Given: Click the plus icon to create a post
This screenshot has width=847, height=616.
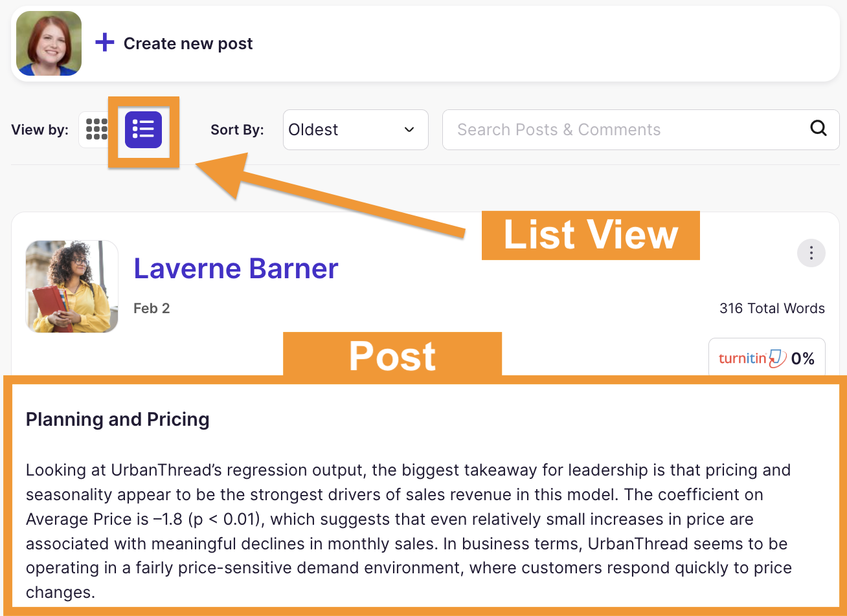Looking at the screenshot, I should tap(104, 41).
